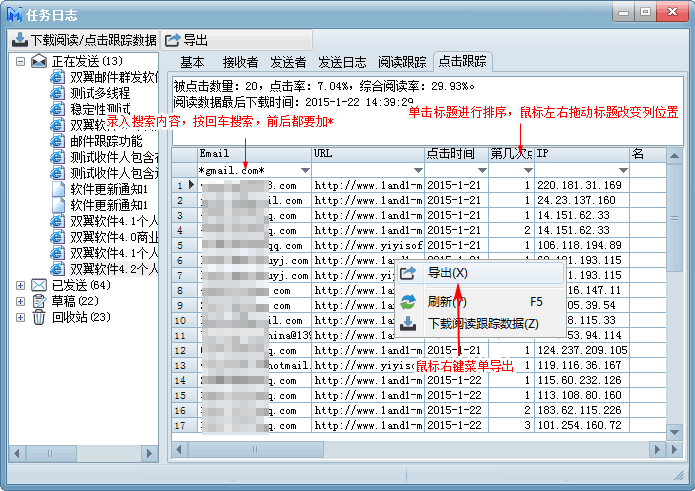695x491 pixels.
Task: Minimize the 任务日志 window
Action: (x=623, y=12)
